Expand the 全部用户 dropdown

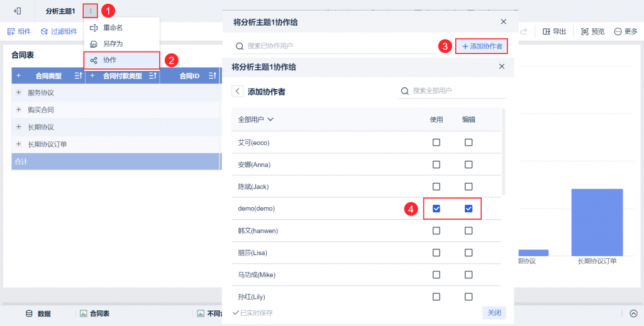(256, 119)
